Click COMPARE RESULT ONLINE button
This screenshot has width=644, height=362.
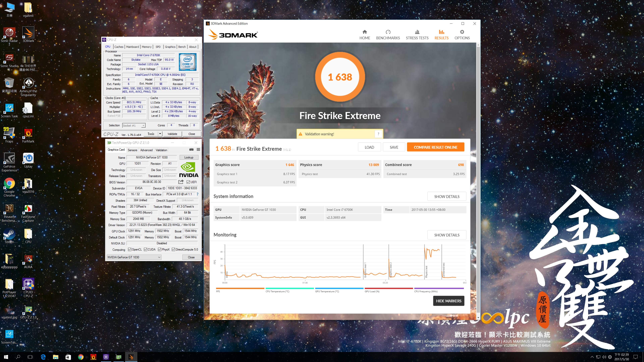click(x=436, y=147)
